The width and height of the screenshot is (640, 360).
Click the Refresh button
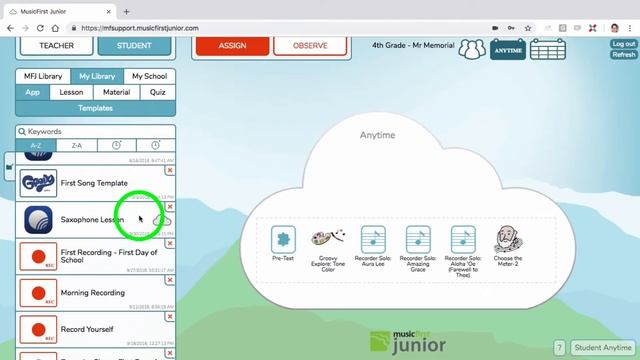pyautogui.click(x=624, y=55)
